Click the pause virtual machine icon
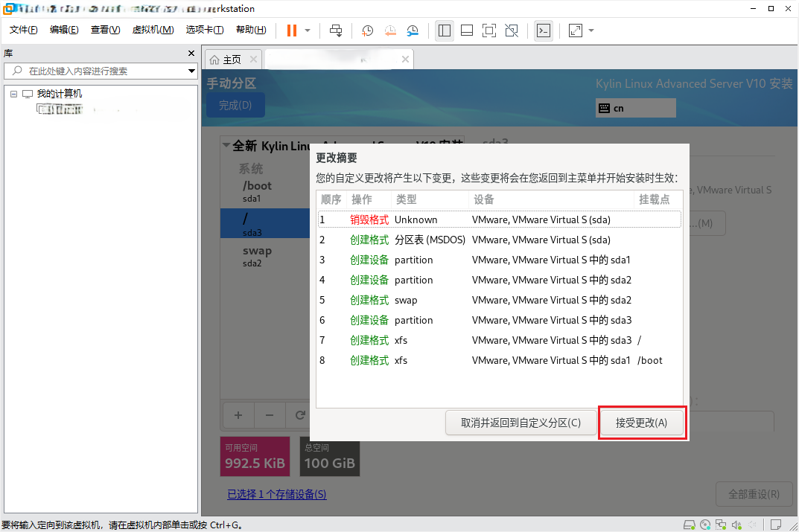This screenshot has height=532, width=799. [x=292, y=31]
